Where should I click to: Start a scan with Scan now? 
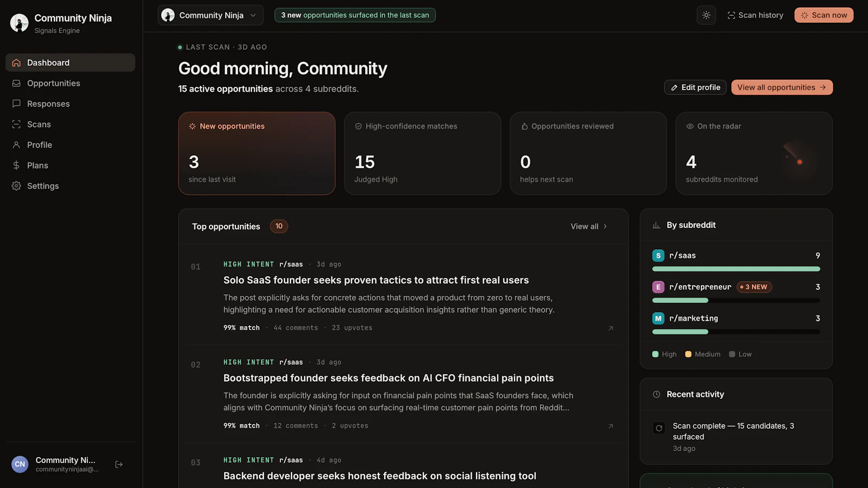(824, 15)
